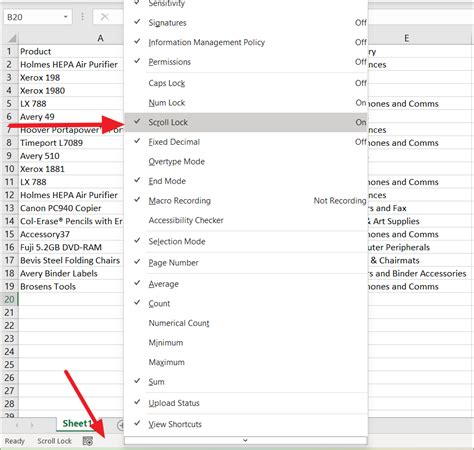Toggle Selection Mode option
Image resolution: width=474 pixels, height=450 pixels.
click(246, 241)
